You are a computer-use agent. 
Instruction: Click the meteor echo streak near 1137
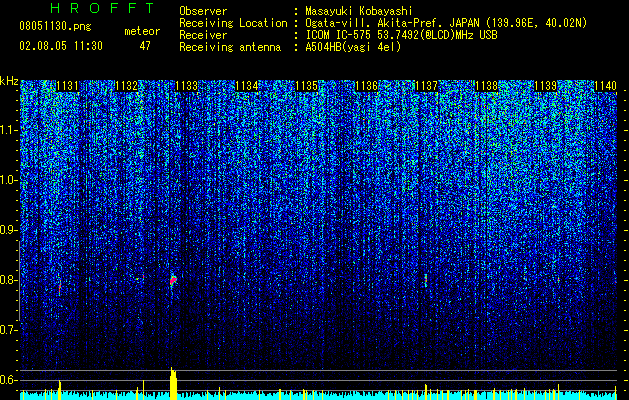[426, 280]
